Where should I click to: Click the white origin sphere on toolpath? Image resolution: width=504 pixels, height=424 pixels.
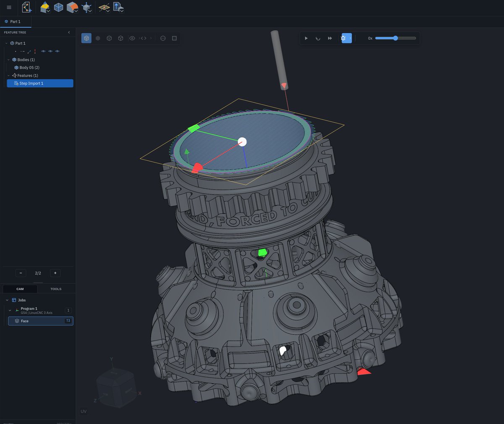point(242,141)
